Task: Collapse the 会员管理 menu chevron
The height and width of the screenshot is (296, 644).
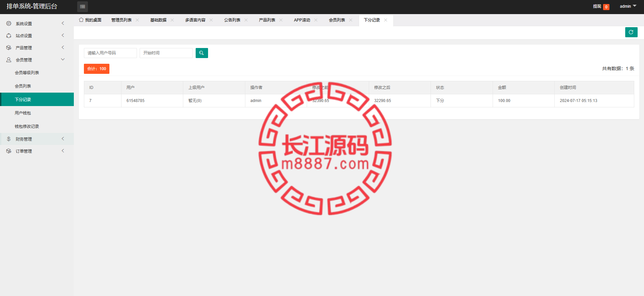Action: click(63, 59)
